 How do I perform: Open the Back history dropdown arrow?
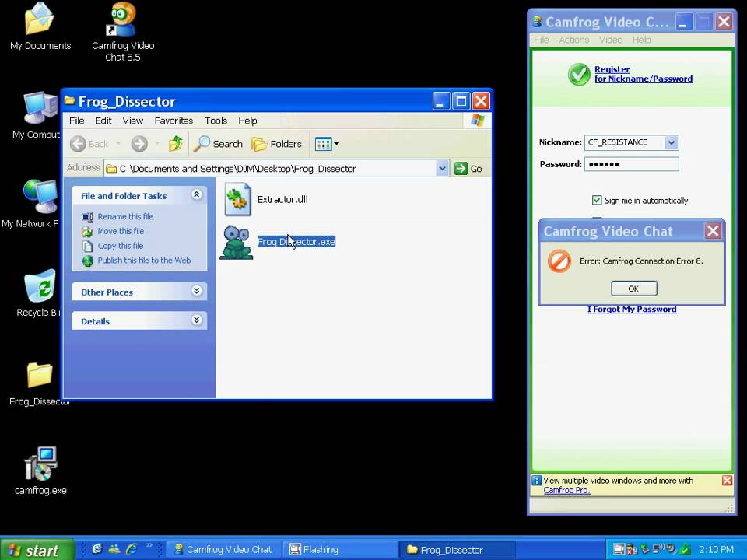pyautogui.click(x=118, y=143)
